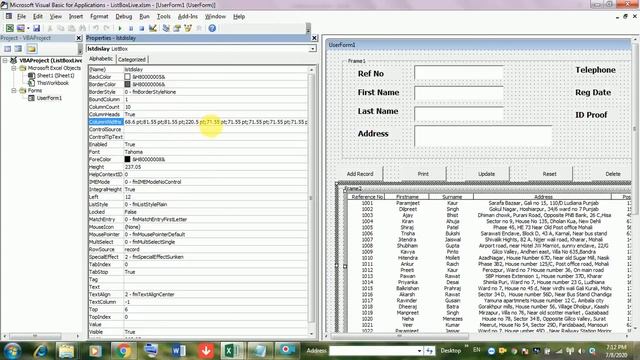Open Microsoft Word from the taskbar

pyautogui.click(x=178, y=351)
